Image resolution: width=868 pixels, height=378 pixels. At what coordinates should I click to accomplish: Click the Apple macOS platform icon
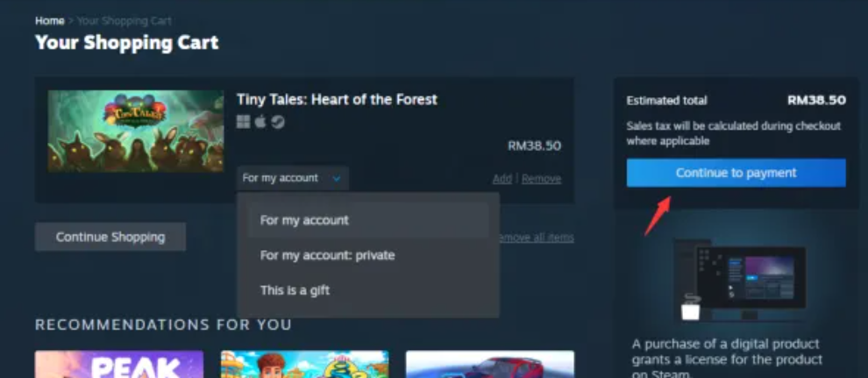coord(260,122)
